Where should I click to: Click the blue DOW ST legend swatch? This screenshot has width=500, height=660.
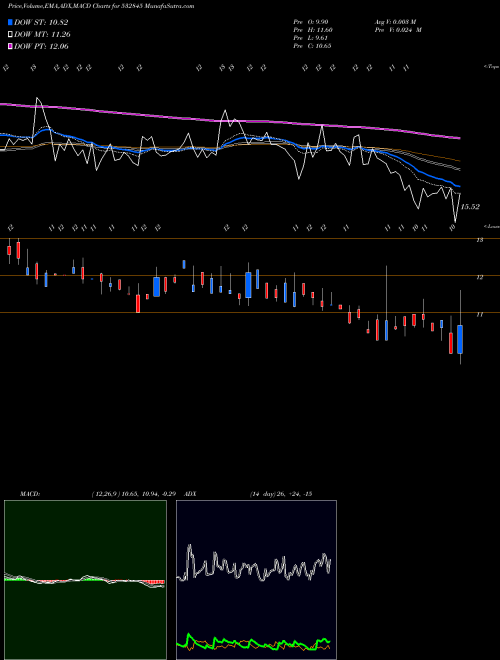pyautogui.click(x=11, y=22)
